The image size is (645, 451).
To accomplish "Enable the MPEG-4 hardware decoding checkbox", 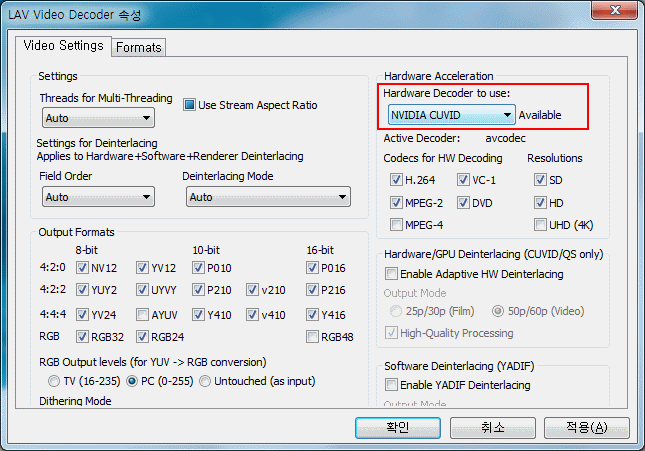I will point(397,224).
